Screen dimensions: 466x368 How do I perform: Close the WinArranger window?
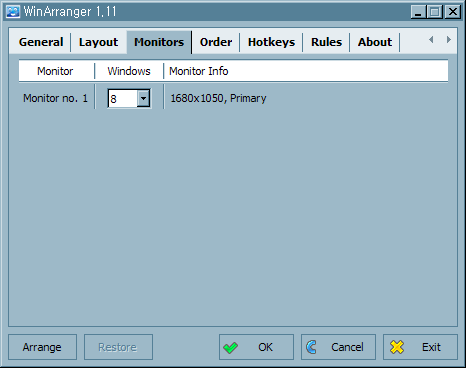[453, 12]
